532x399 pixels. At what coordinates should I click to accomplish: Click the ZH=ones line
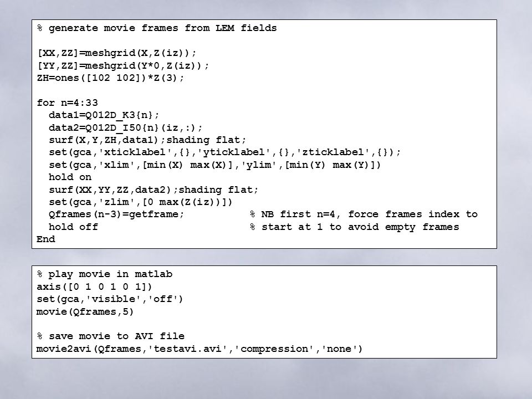(x=110, y=78)
